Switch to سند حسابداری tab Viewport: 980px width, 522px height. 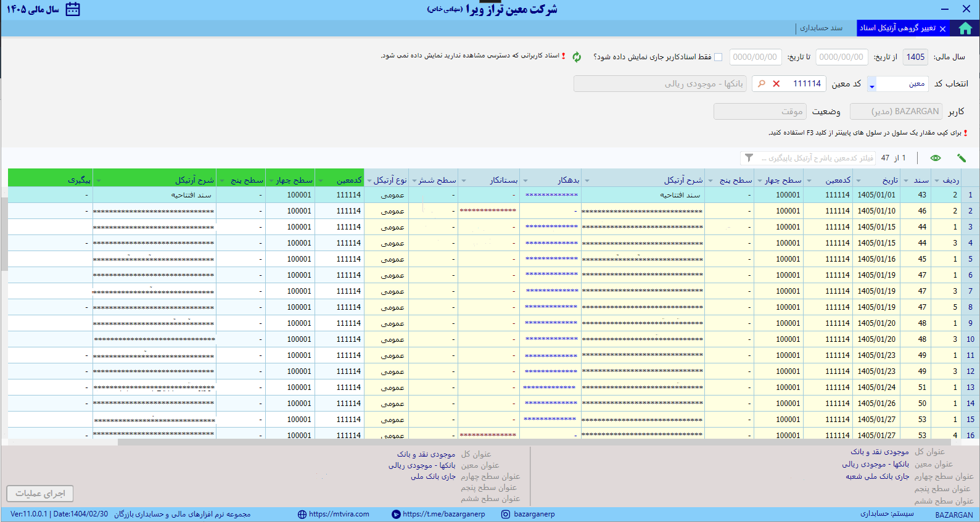pos(821,28)
